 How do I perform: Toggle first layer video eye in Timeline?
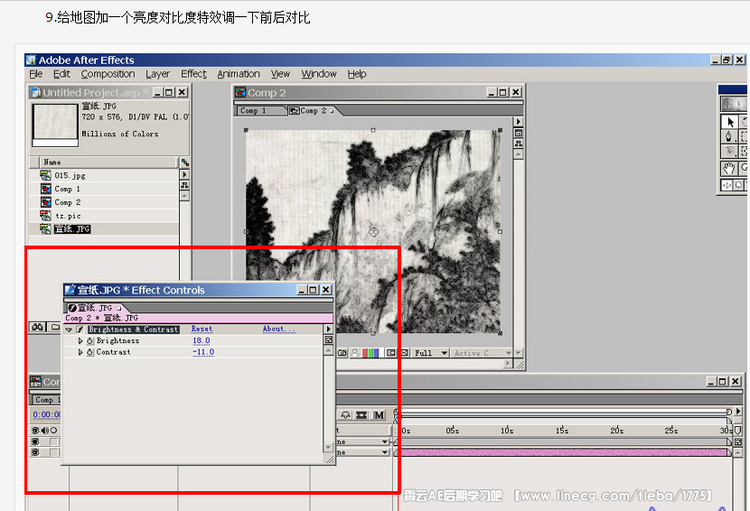pos(35,442)
